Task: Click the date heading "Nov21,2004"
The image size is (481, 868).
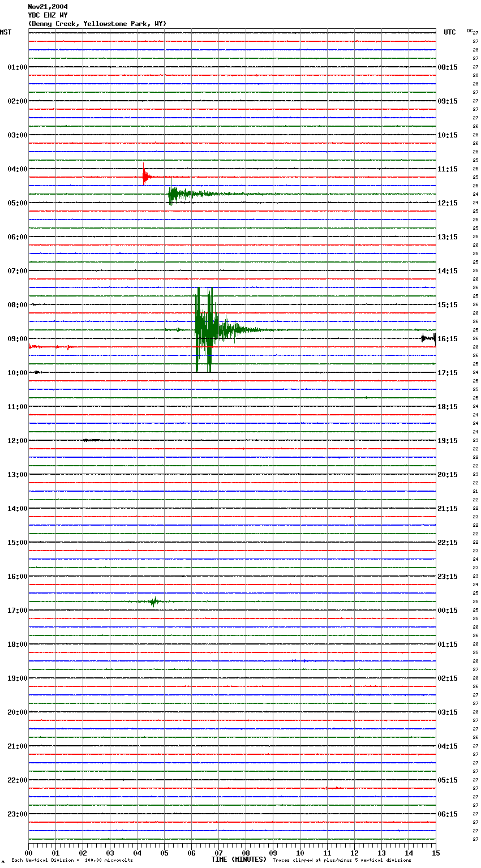Action: point(48,7)
